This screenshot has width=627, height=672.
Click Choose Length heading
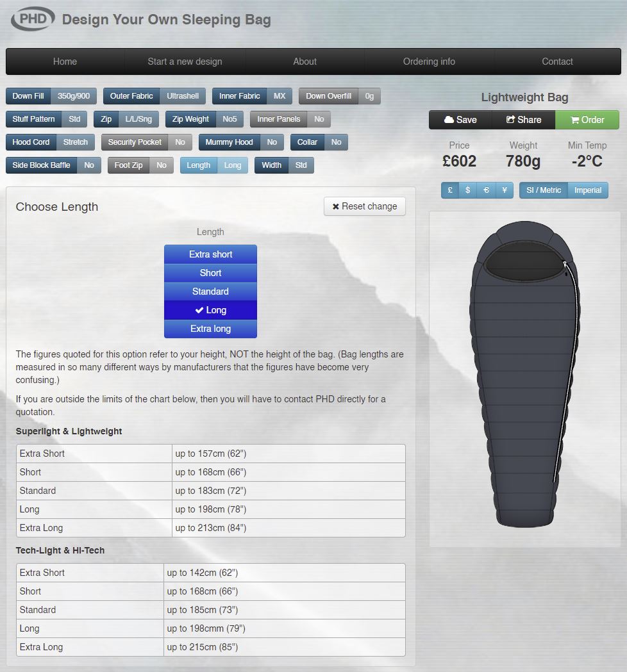[57, 206]
